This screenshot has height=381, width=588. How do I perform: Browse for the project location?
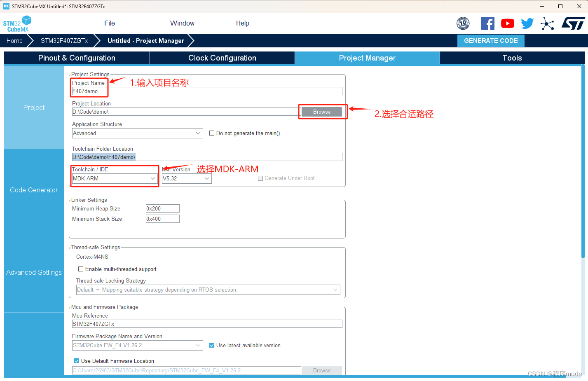(322, 112)
